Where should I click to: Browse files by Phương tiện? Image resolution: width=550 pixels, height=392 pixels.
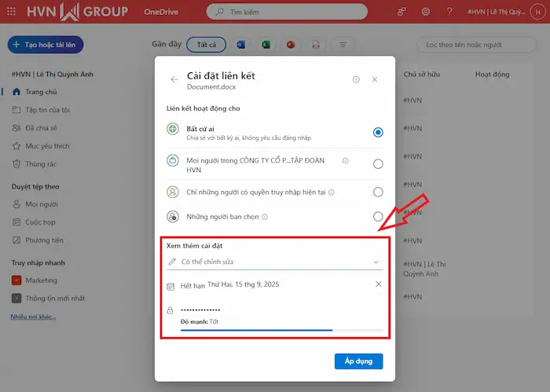click(44, 240)
